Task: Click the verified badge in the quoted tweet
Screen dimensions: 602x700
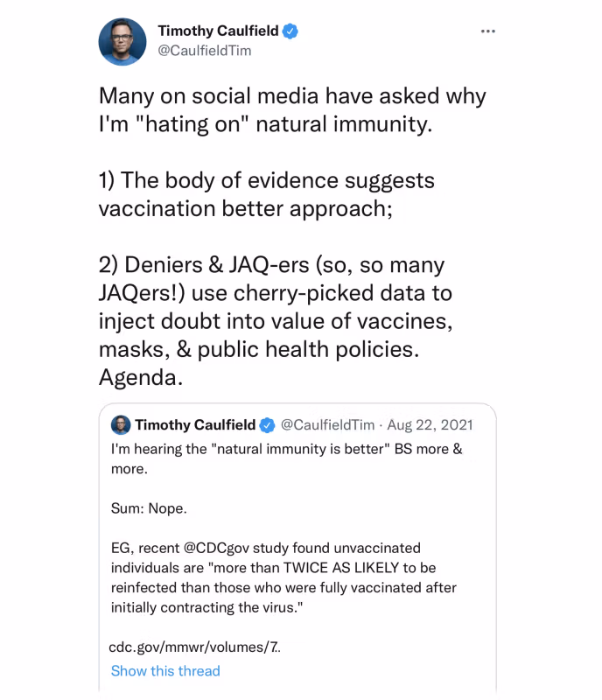Action: [266, 424]
